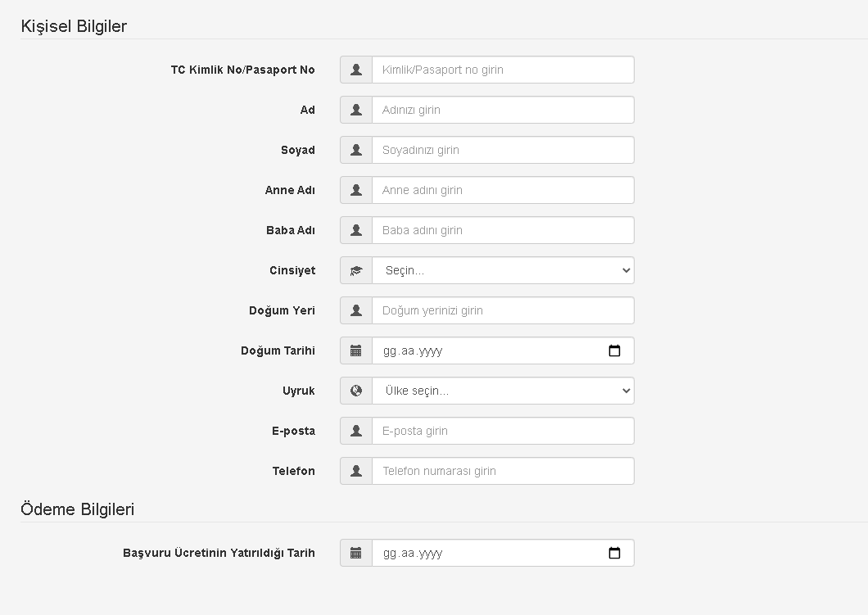Focus the TC Kimlik No/Pasaport No input
The image size is (868, 615).
tap(503, 70)
